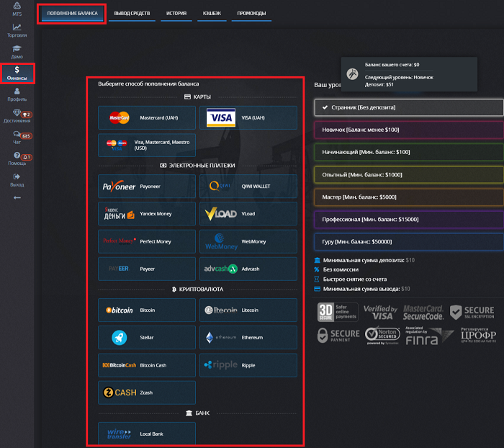Click Быстрое снятие со счета text
This screenshot has width=504, height=448.
point(355,279)
